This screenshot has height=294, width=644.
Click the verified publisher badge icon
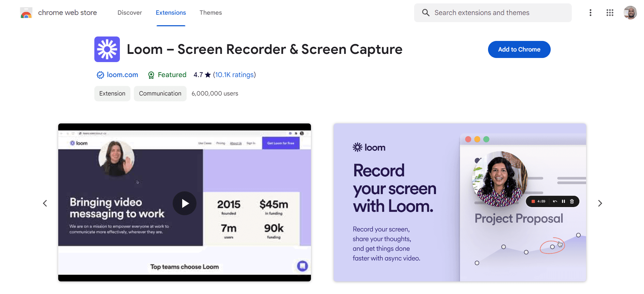(100, 75)
